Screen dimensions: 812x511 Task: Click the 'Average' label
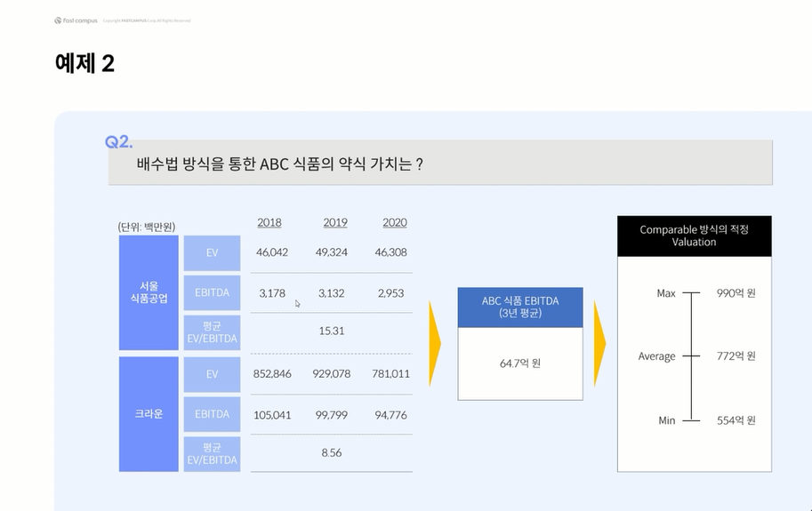coord(656,356)
